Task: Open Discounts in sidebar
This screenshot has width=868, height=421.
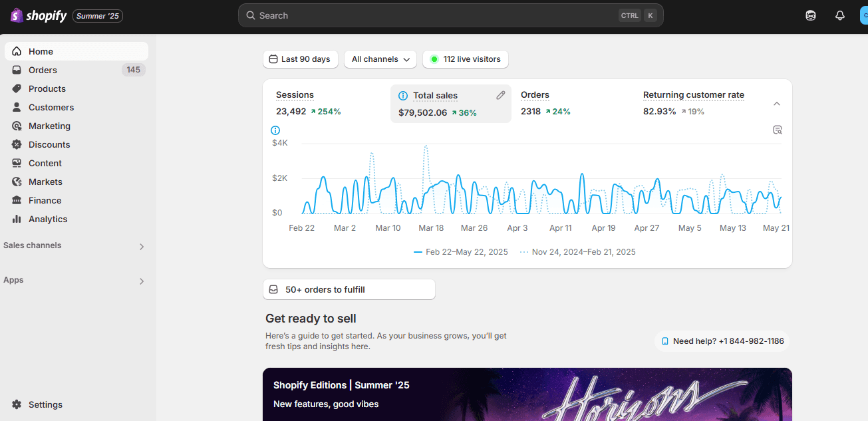Action: click(x=76, y=144)
